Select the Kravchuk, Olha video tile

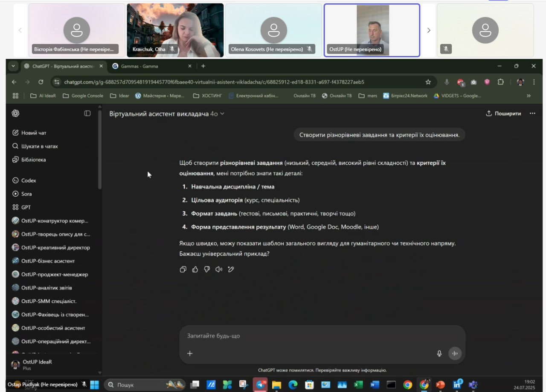point(175,30)
